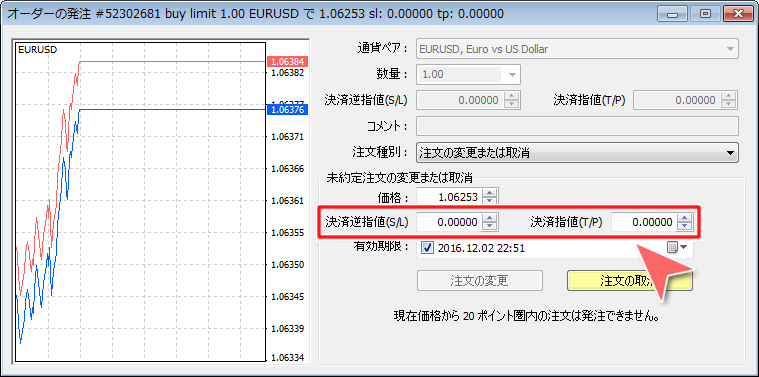Click the red ask price label 1.06384
The height and width of the screenshot is (377, 759).
point(288,61)
